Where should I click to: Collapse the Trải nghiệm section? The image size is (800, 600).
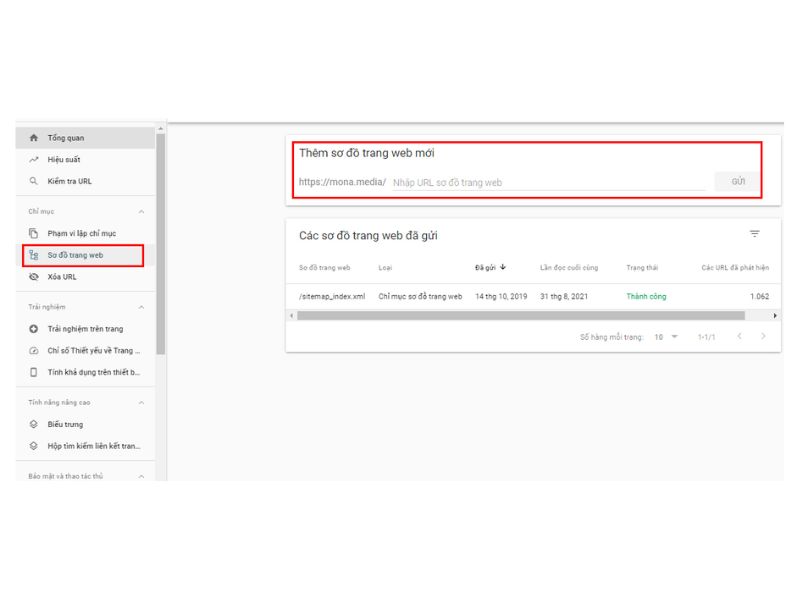pyautogui.click(x=141, y=307)
